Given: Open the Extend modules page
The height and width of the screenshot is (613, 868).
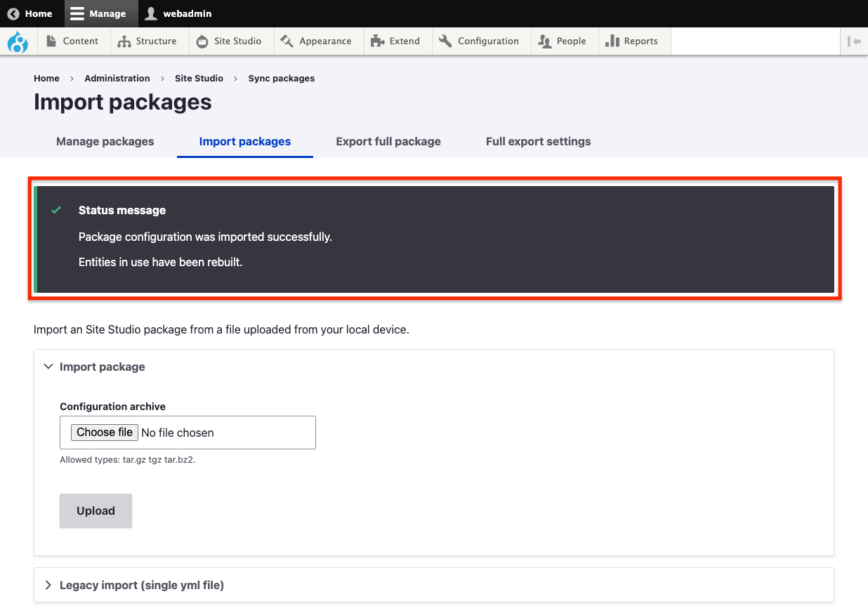Looking at the screenshot, I should point(395,41).
